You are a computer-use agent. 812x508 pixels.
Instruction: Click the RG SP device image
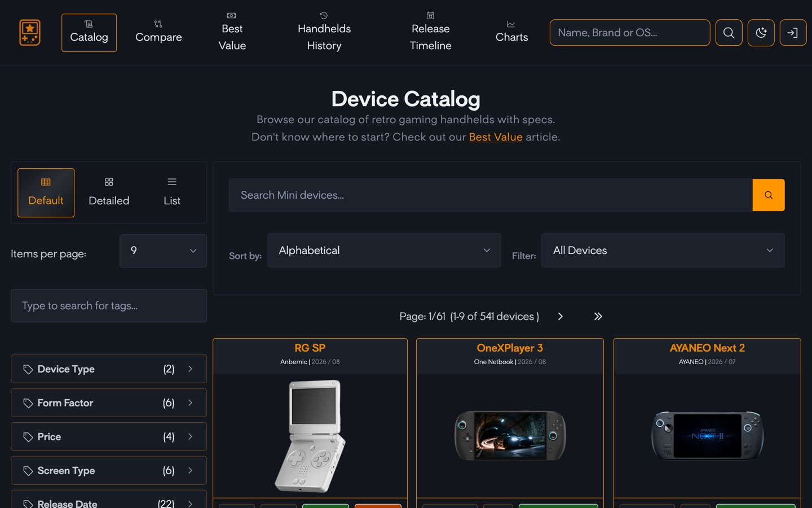coord(310,436)
